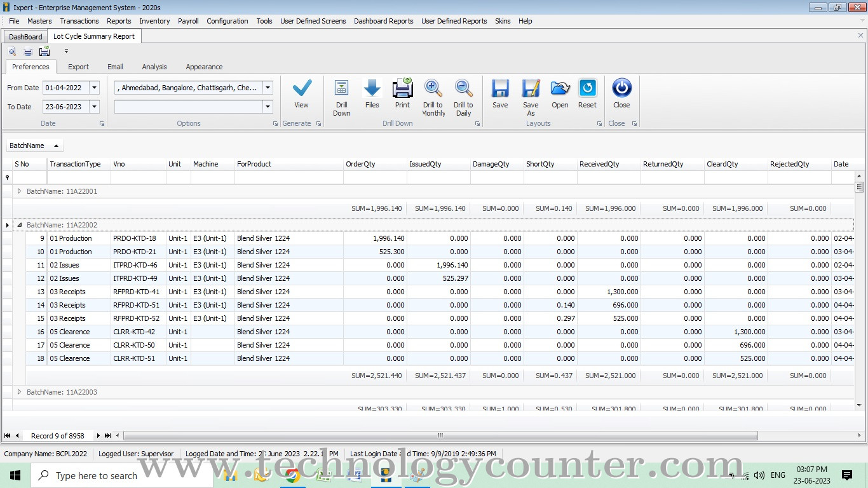Open the Transactions menu
The height and width of the screenshot is (488, 868).
click(x=79, y=21)
